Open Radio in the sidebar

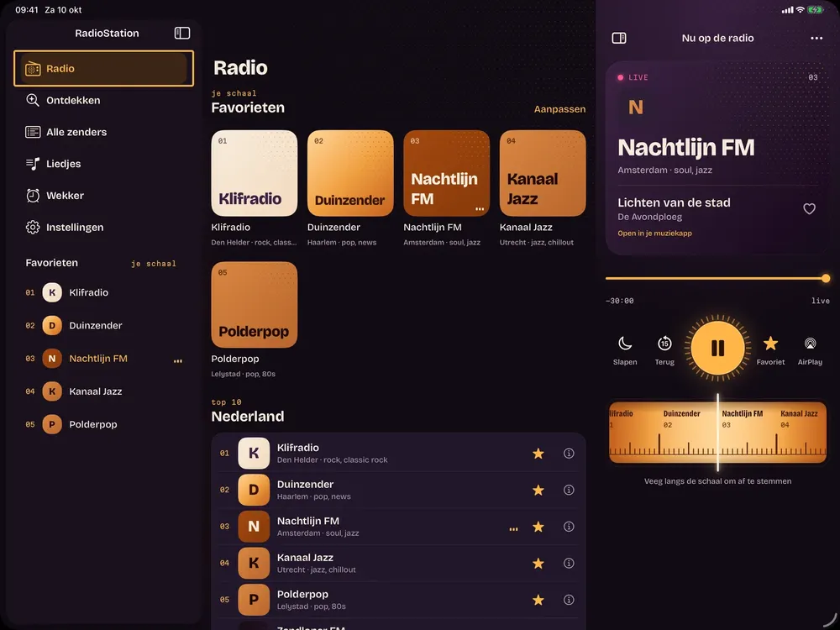(x=103, y=69)
